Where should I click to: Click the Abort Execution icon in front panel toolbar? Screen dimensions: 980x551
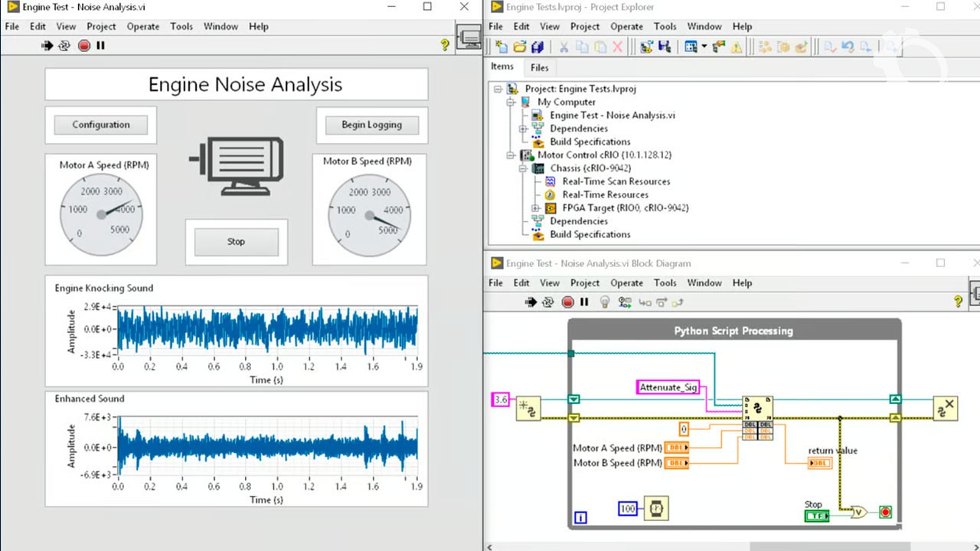(x=84, y=46)
